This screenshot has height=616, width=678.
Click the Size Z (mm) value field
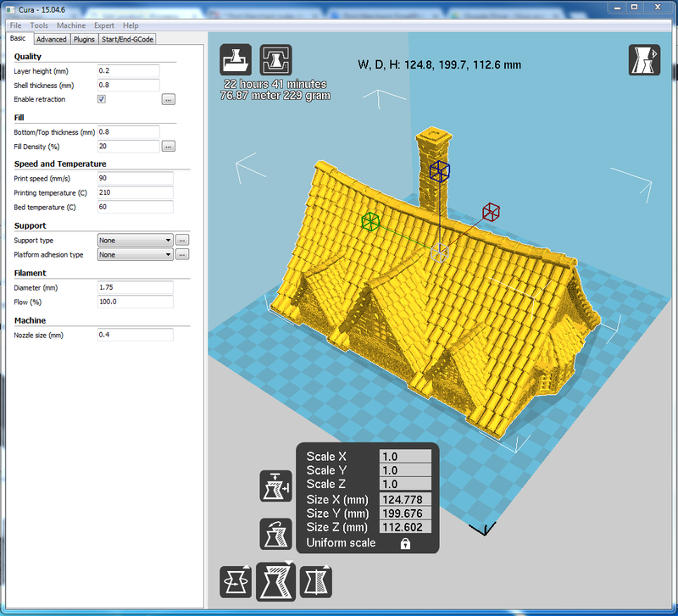405,527
